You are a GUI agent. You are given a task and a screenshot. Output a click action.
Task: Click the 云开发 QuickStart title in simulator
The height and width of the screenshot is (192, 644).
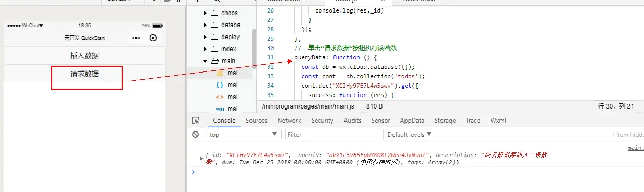point(85,38)
